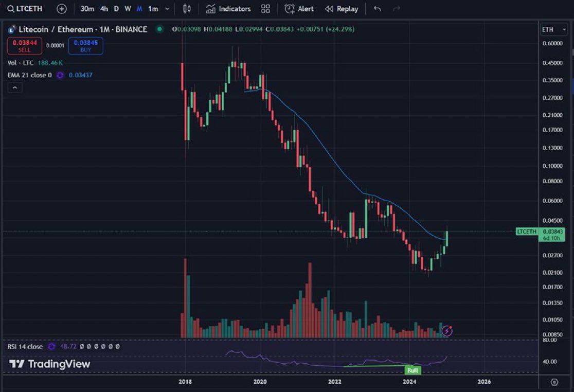
Task: Click the 0.60000 price scale label
Action: pos(552,43)
